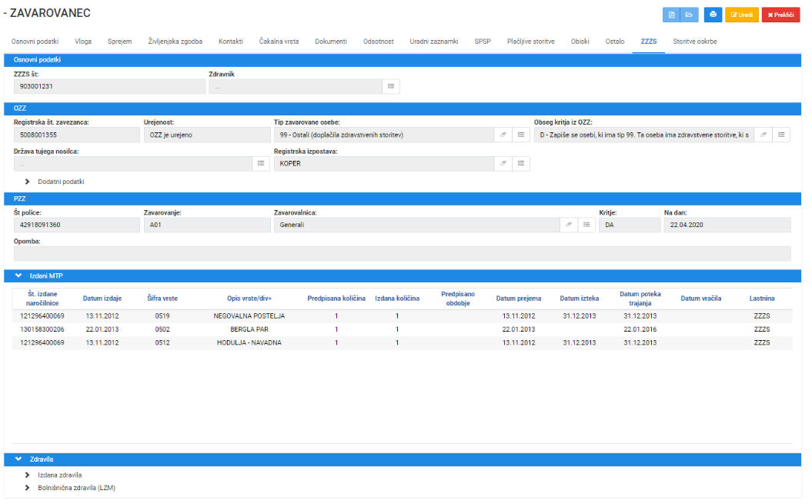The width and height of the screenshot is (812, 504).
Task: Click the date 22.01.2016 cell
Action: click(640, 329)
